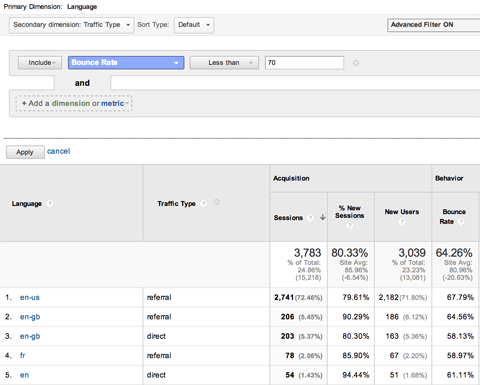Image resolution: width=480 pixels, height=385 pixels.
Task: Sort by Bounce Rate column header
Action: pyautogui.click(x=454, y=216)
